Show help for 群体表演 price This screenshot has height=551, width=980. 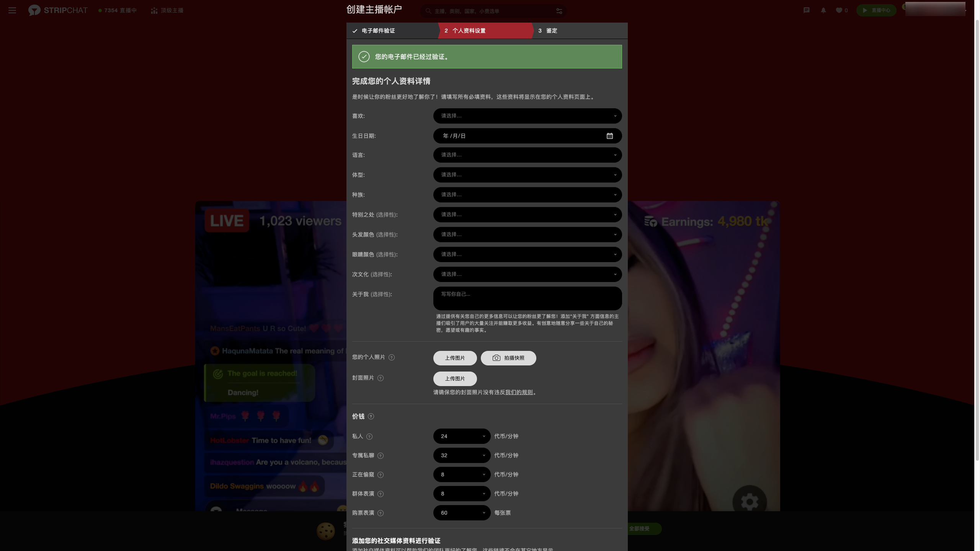click(x=381, y=494)
